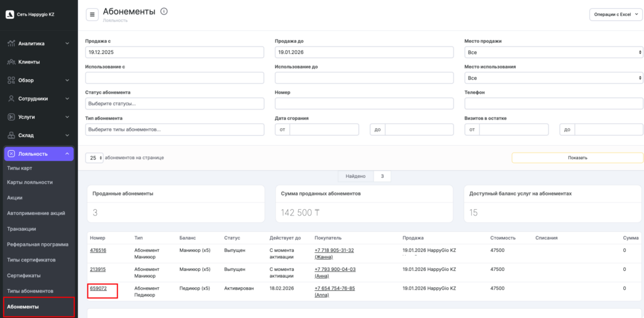The width and height of the screenshot is (644, 318).
Task: Click the Сеть Happygio KZ logo
Action: pos(10,14)
